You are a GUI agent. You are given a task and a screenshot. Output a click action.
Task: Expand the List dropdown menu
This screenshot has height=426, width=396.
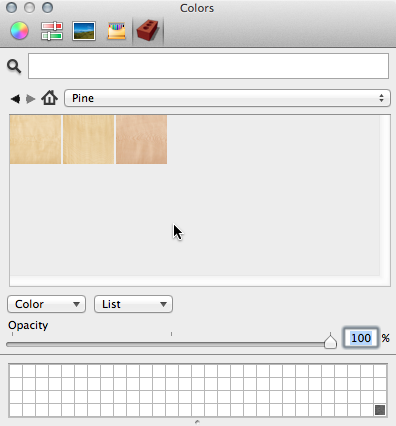(x=133, y=304)
